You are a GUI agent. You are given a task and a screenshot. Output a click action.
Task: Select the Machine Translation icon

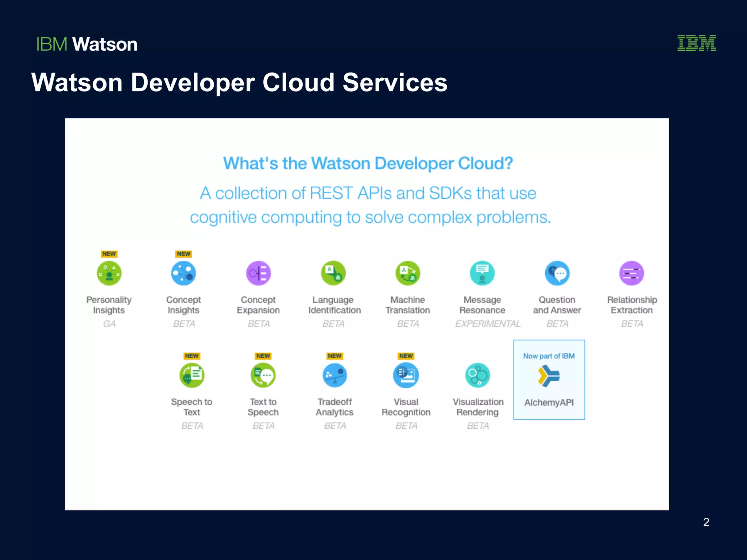[408, 273]
